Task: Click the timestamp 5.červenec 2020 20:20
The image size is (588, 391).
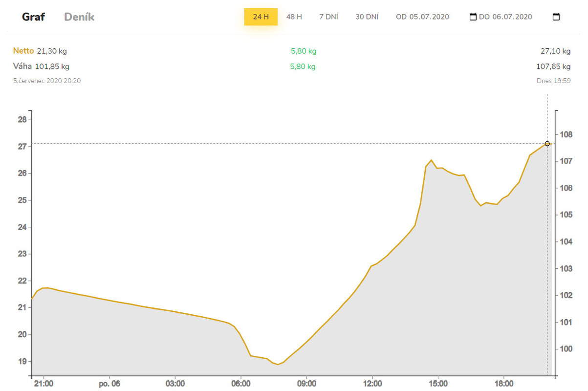Action: (x=47, y=81)
